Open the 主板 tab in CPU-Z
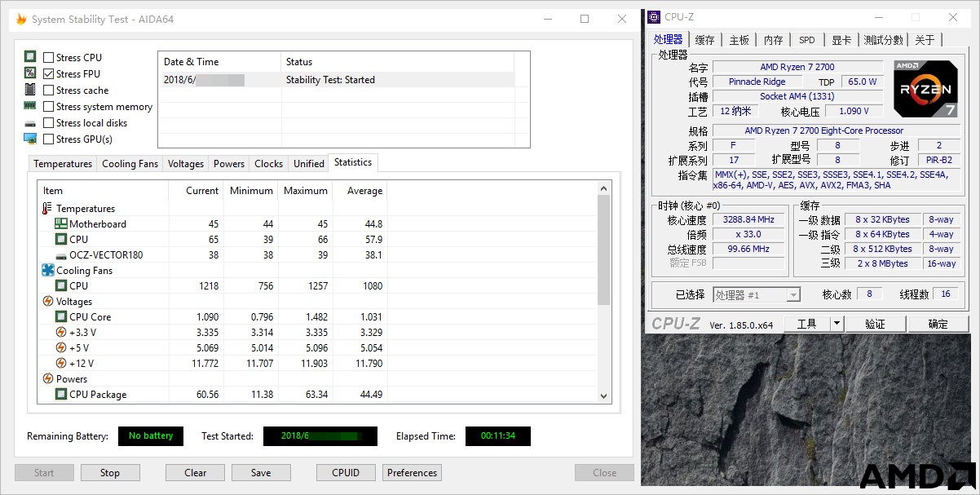This screenshot has width=980, height=495. point(739,40)
